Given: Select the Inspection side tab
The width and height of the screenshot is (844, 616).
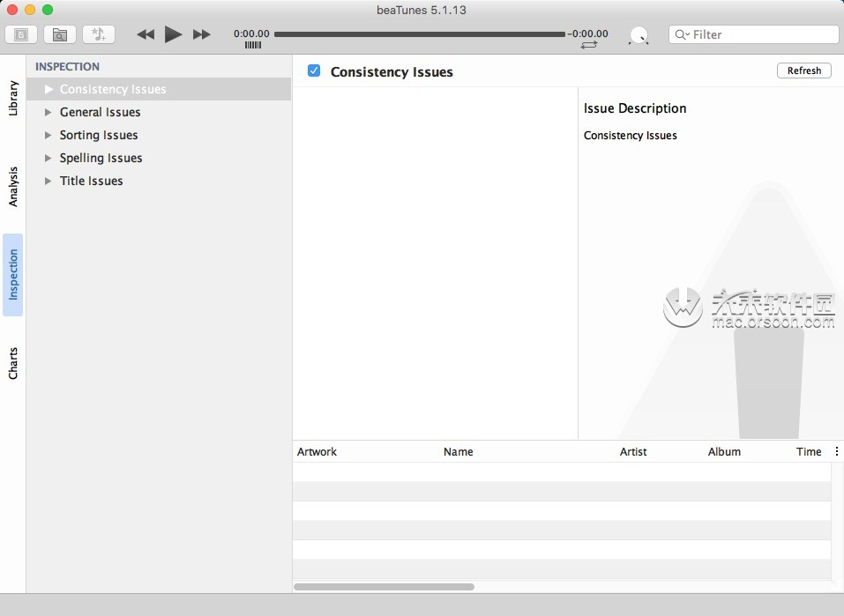Looking at the screenshot, I should click(x=13, y=274).
